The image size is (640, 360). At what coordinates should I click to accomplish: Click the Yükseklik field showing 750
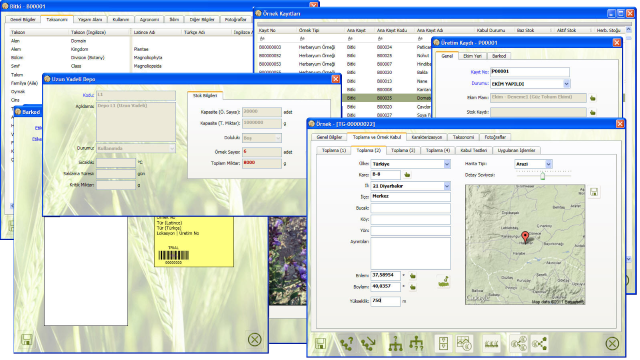point(385,301)
